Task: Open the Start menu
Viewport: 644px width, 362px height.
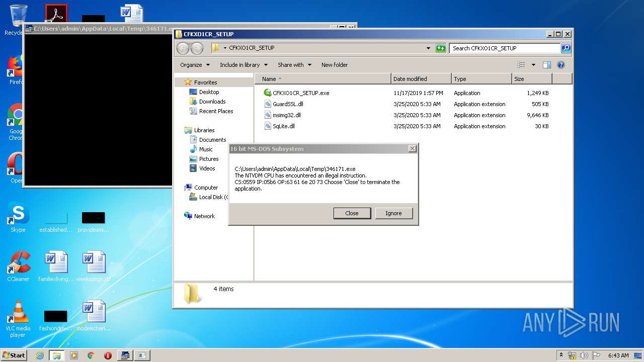Action: [x=14, y=355]
